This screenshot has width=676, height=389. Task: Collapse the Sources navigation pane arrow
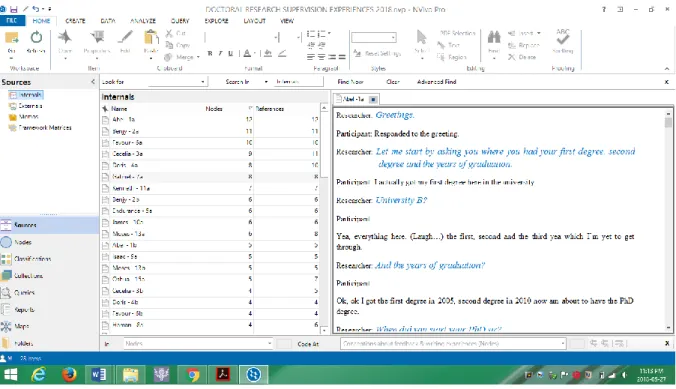click(x=93, y=82)
